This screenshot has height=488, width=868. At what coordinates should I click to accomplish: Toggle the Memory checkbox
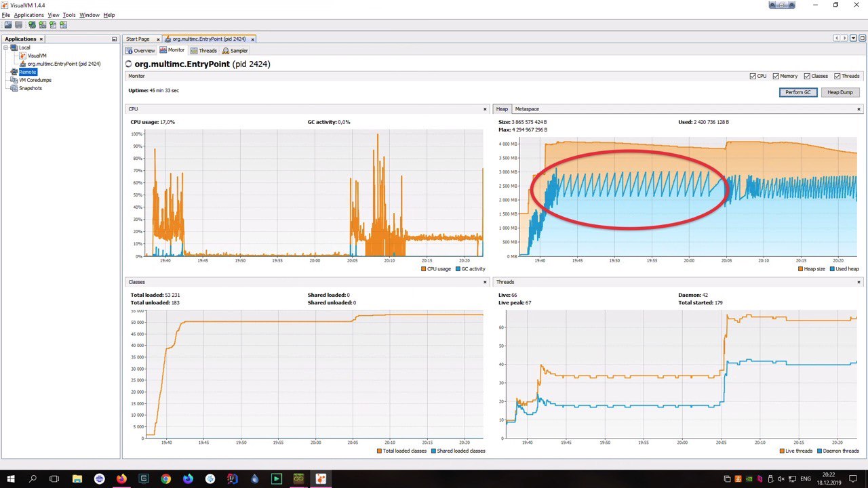click(x=776, y=77)
